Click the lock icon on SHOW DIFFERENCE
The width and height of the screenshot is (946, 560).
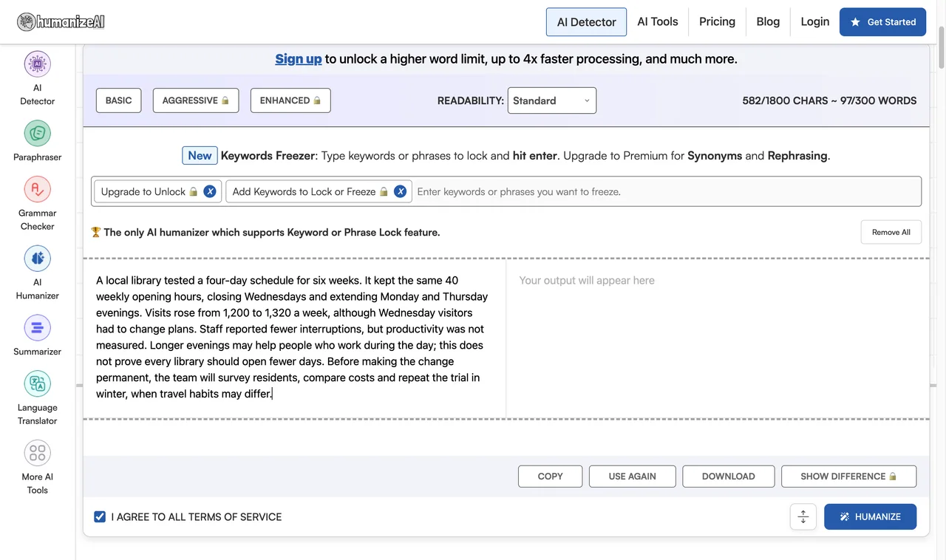(x=893, y=477)
